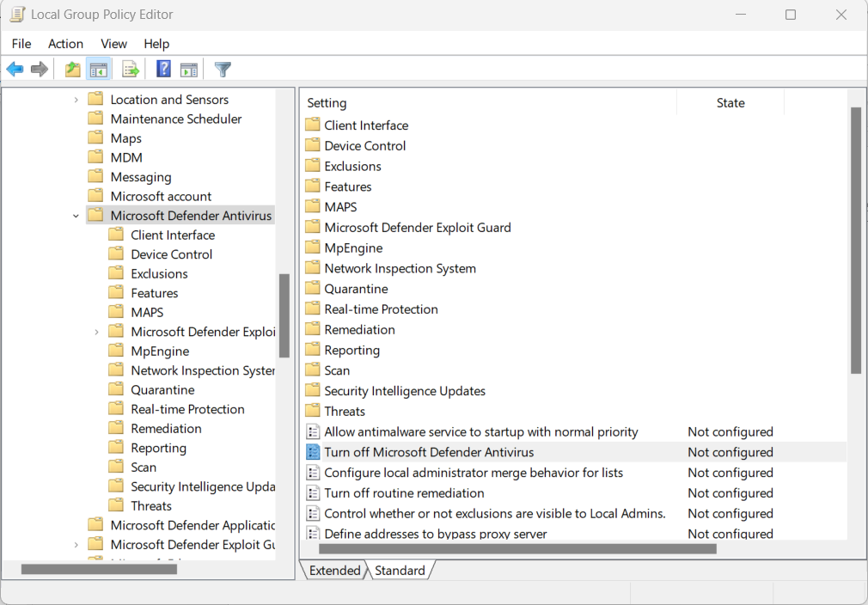This screenshot has height=605, width=868.
Task: Collapse the Microsoft Defender Antivirus tree node
Action: tap(76, 216)
